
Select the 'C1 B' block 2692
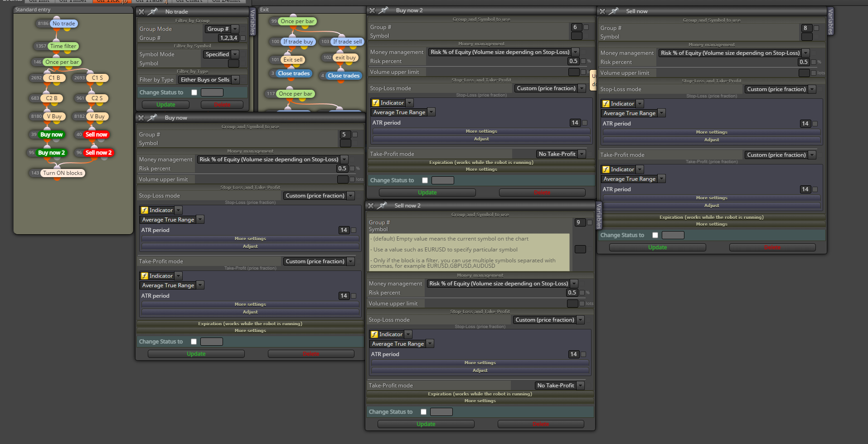(x=54, y=78)
